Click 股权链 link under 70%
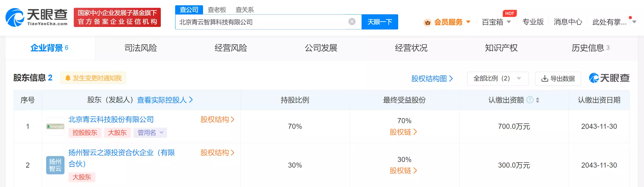 tap(403, 132)
